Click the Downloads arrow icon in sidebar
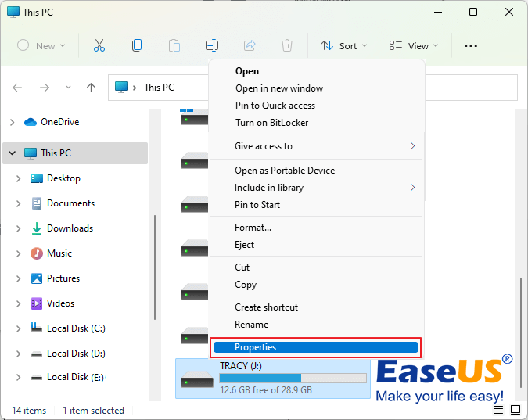528x420 pixels. 36,228
